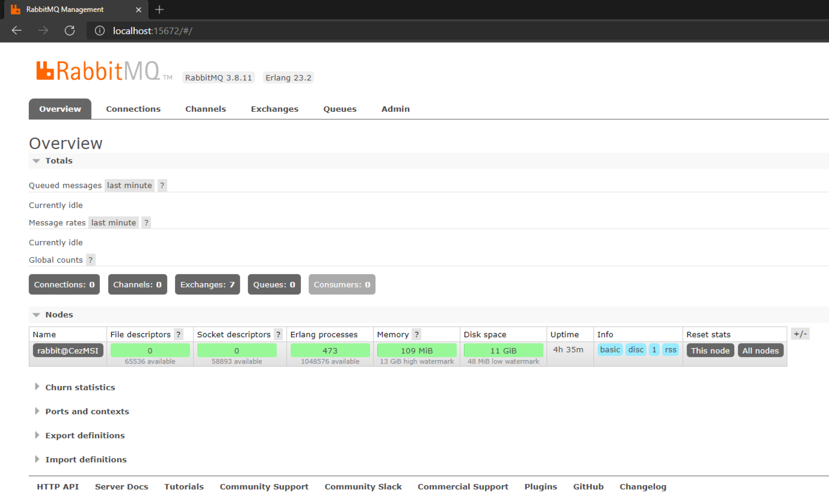The width and height of the screenshot is (829, 504).
Task: Open the Commercial Support link
Action: pos(463,487)
